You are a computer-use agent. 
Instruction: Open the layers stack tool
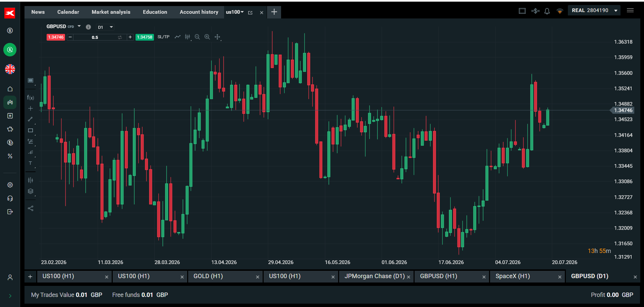31,191
